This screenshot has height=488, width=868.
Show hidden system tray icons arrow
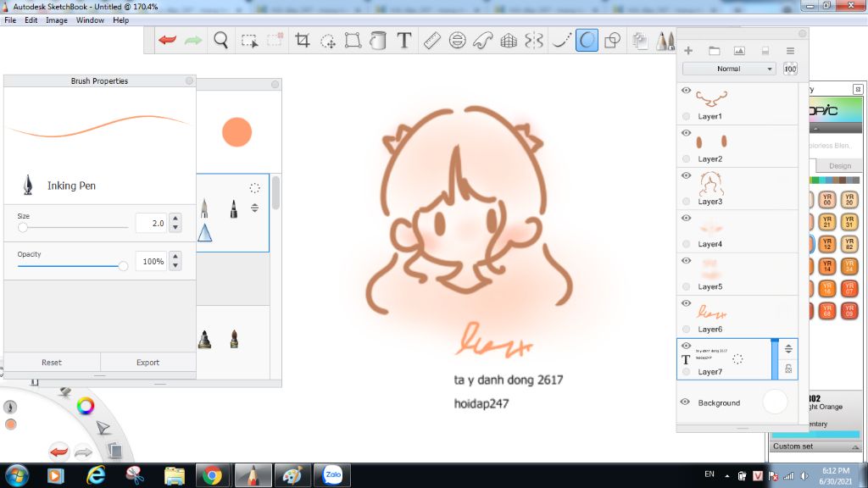pos(726,476)
